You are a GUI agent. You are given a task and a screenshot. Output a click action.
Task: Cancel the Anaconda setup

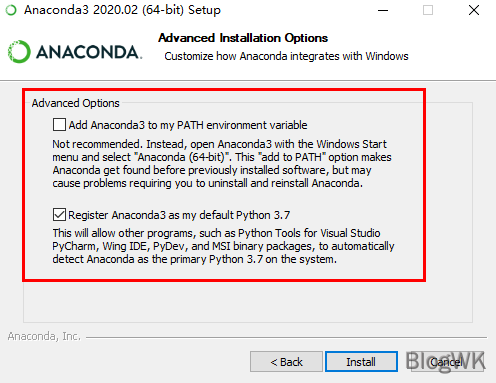(x=446, y=362)
